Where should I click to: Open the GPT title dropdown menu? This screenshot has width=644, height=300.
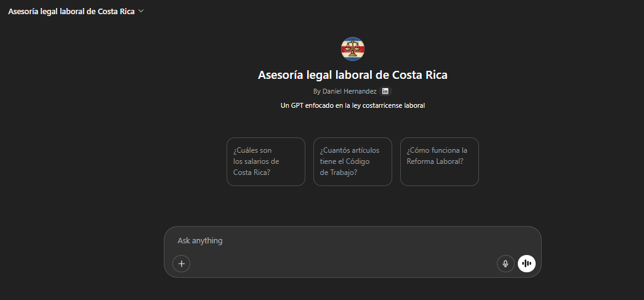tap(76, 12)
